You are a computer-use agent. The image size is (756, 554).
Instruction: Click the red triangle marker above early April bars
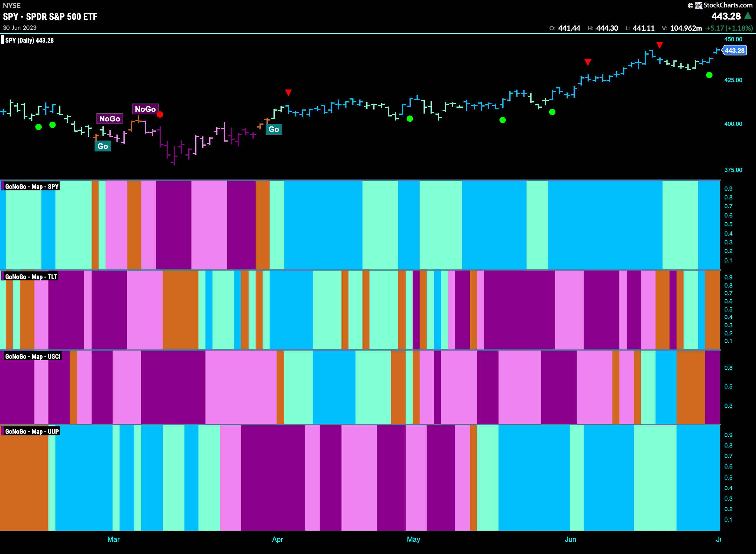point(288,92)
